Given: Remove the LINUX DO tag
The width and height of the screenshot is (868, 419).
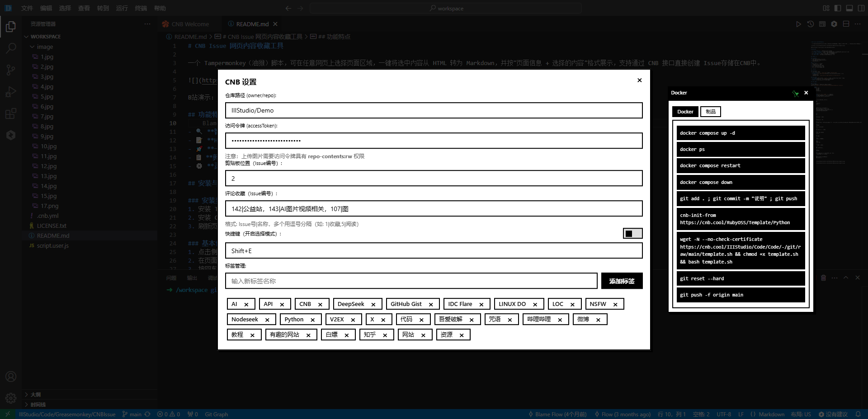Looking at the screenshot, I should [x=535, y=305].
